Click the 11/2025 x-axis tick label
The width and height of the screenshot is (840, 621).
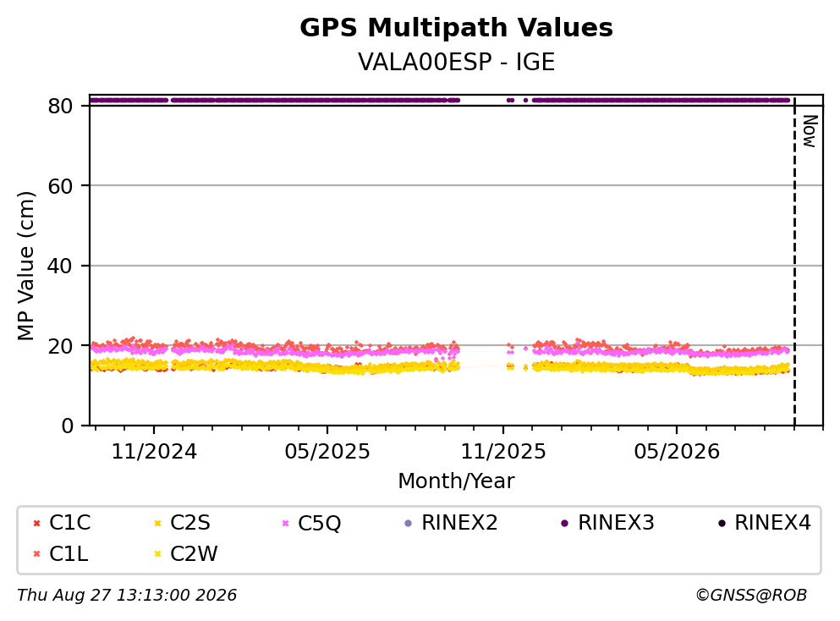pos(503,452)
